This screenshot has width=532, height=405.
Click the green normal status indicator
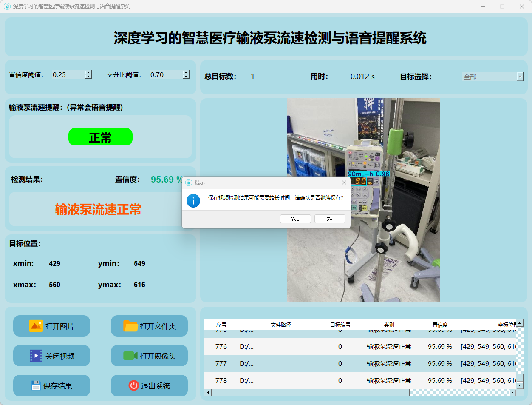coord(100,137)
